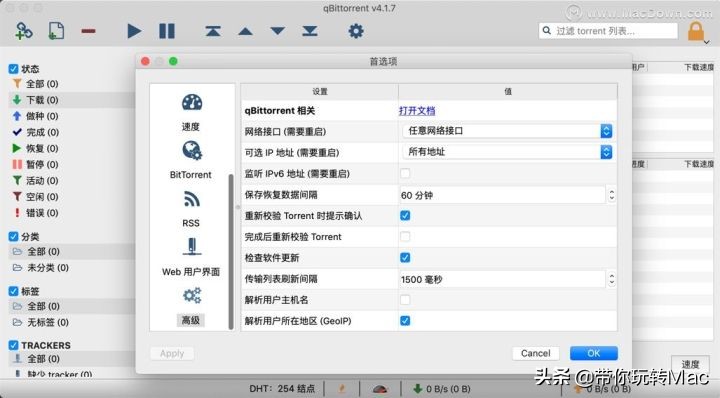Select the 下载 (0) status filter

42,100
